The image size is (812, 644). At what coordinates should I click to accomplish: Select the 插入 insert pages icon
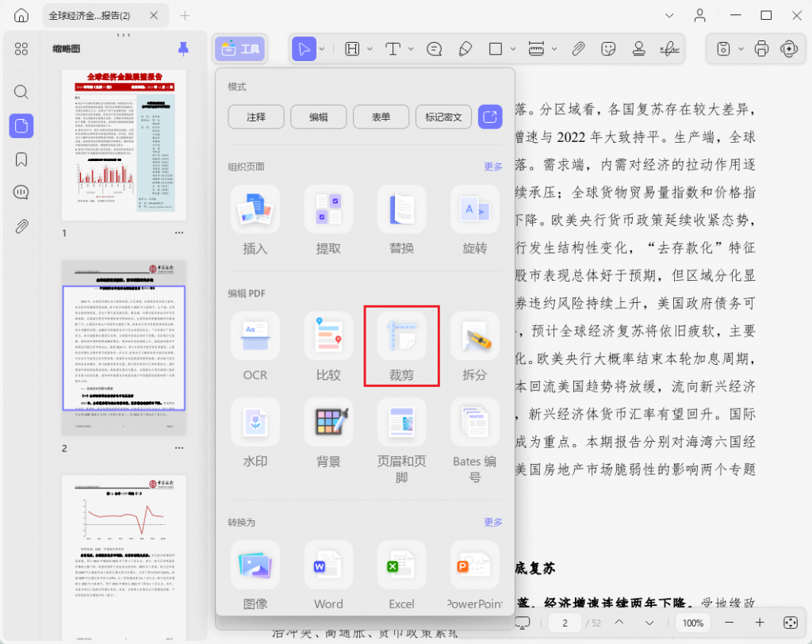[x=255, y=209]
